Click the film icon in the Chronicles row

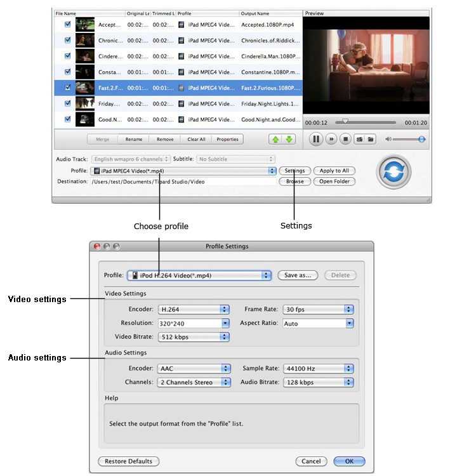tap(182, 41)
